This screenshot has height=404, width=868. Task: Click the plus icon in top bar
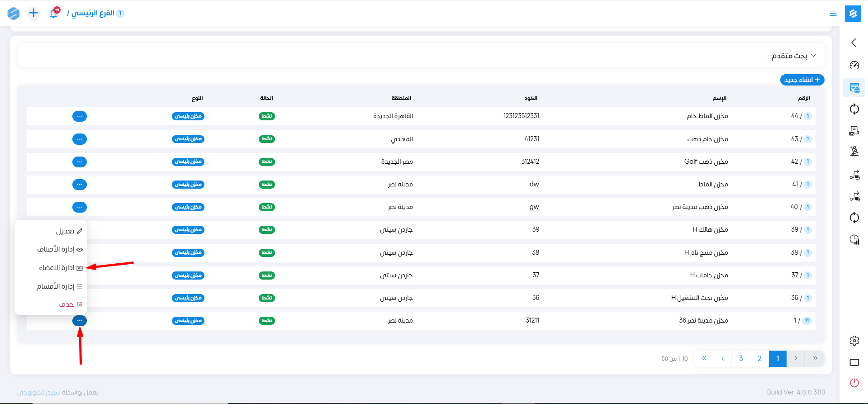[33, 13]
